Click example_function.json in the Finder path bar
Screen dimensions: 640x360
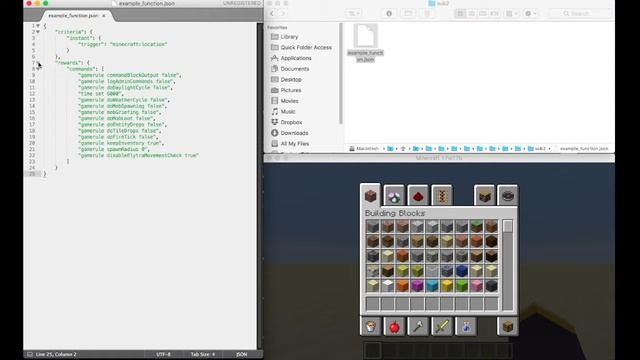581,149
